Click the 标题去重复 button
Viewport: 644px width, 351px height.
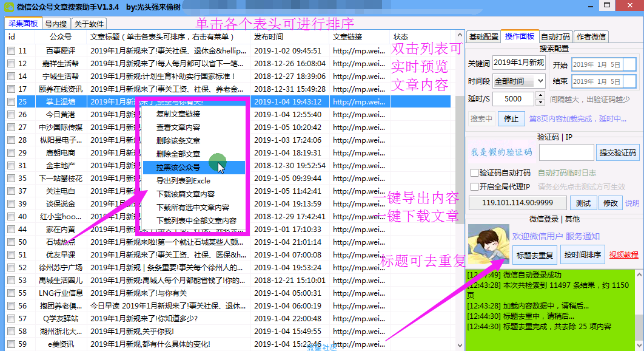pyautogui.click(x=534, y=255)
